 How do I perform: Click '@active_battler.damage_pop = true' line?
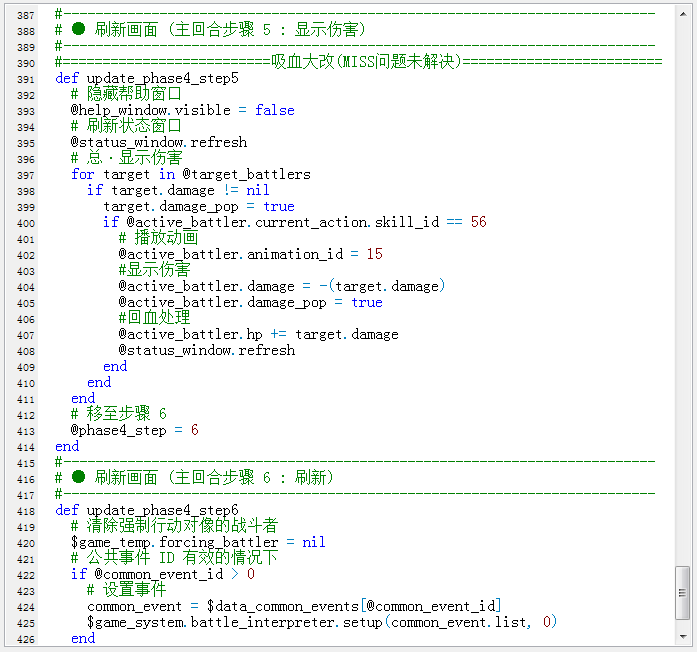[x=250, y=302]
